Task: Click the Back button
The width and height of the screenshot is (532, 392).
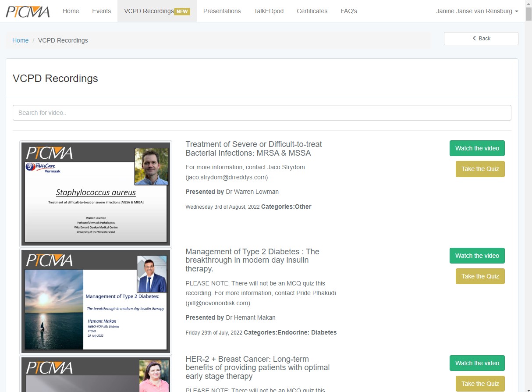Action: tap(481, 39)
